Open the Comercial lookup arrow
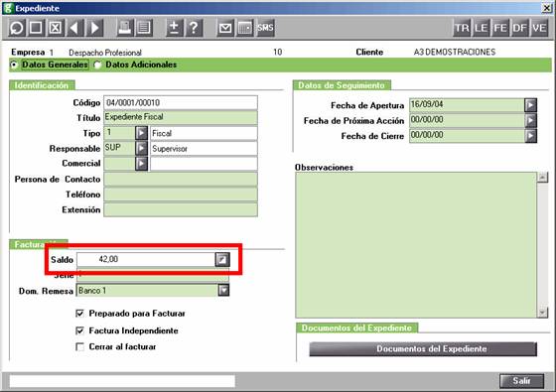556x392 pixels. (141, 164)
